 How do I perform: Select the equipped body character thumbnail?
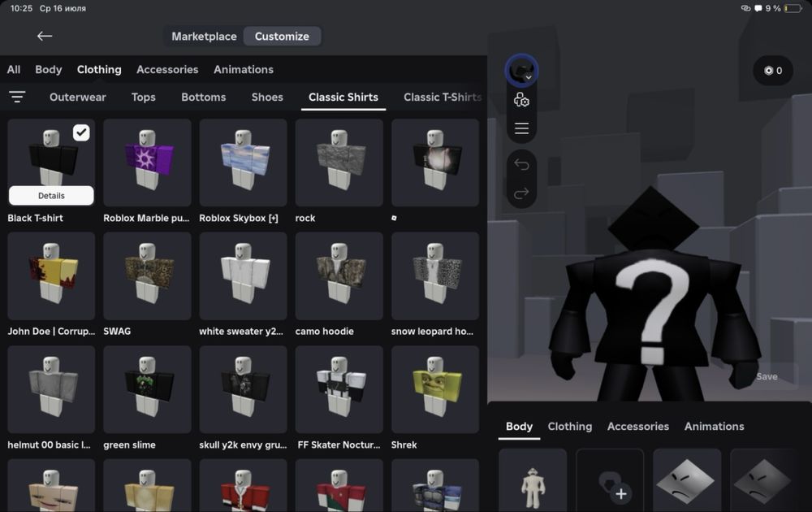pos(533,480)
